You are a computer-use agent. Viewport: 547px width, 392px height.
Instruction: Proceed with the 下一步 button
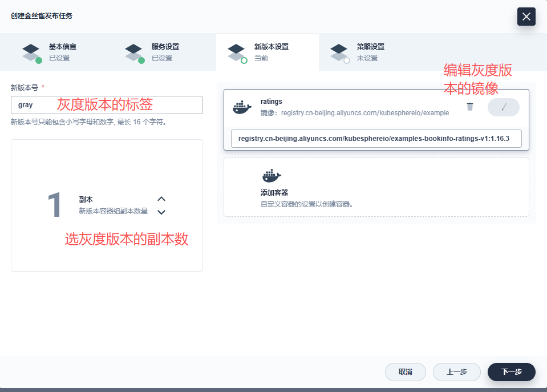click(x=511, y=371)
